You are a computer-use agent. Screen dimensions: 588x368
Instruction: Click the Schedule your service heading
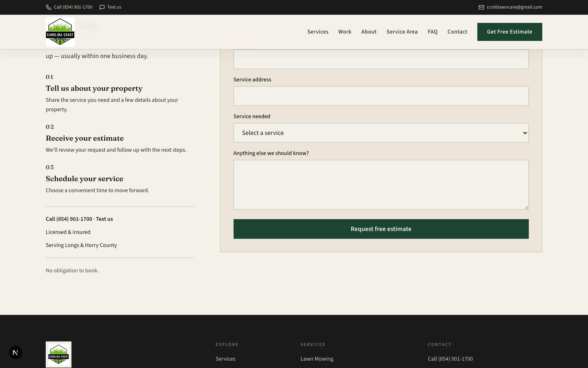[84, 179]
